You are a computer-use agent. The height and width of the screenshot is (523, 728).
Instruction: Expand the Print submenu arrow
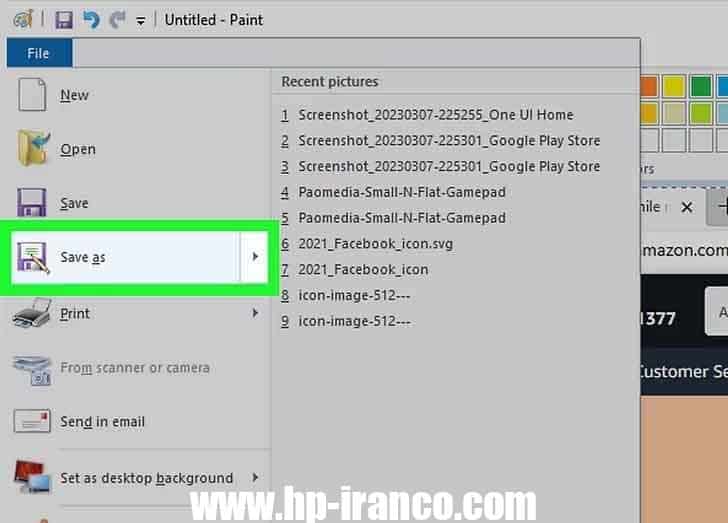pyautogui.click(x=255, y=314)
